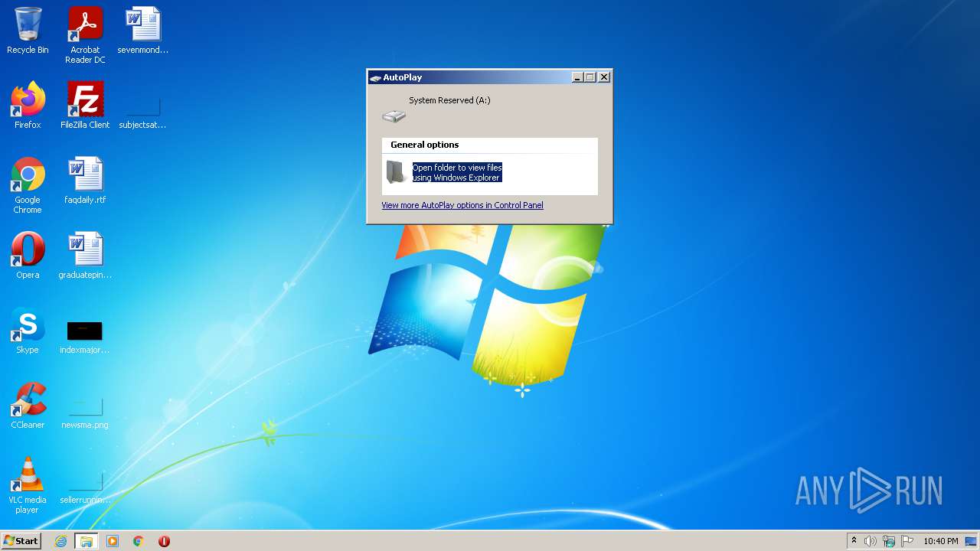
Task: Click the System Reserved drive icon
Action: (394, 116)
